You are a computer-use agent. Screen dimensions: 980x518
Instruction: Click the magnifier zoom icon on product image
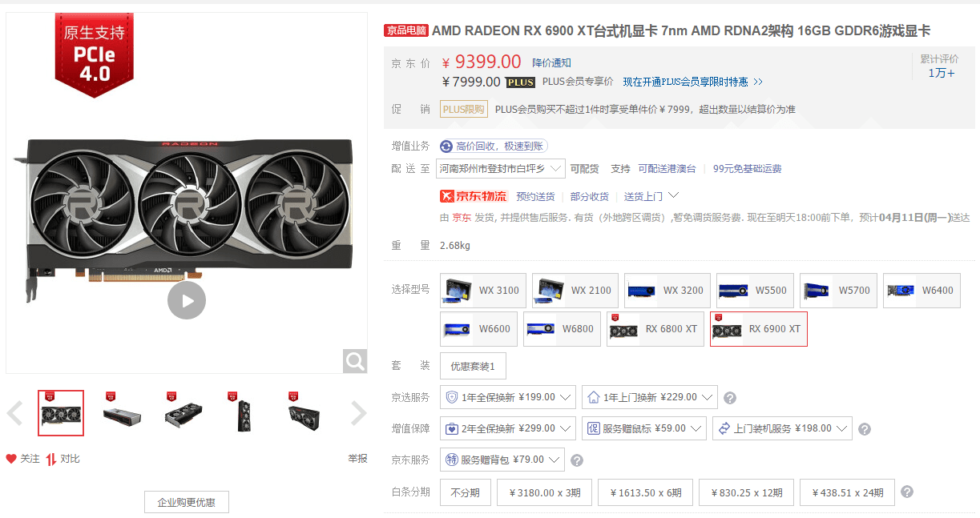(x=354, y=360)
